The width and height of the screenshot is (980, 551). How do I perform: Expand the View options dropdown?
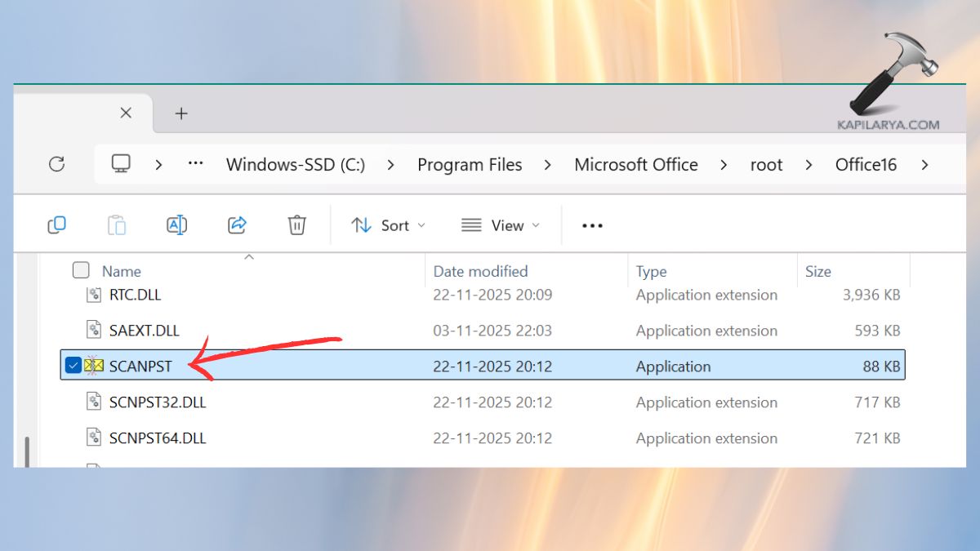click(500, 225)
